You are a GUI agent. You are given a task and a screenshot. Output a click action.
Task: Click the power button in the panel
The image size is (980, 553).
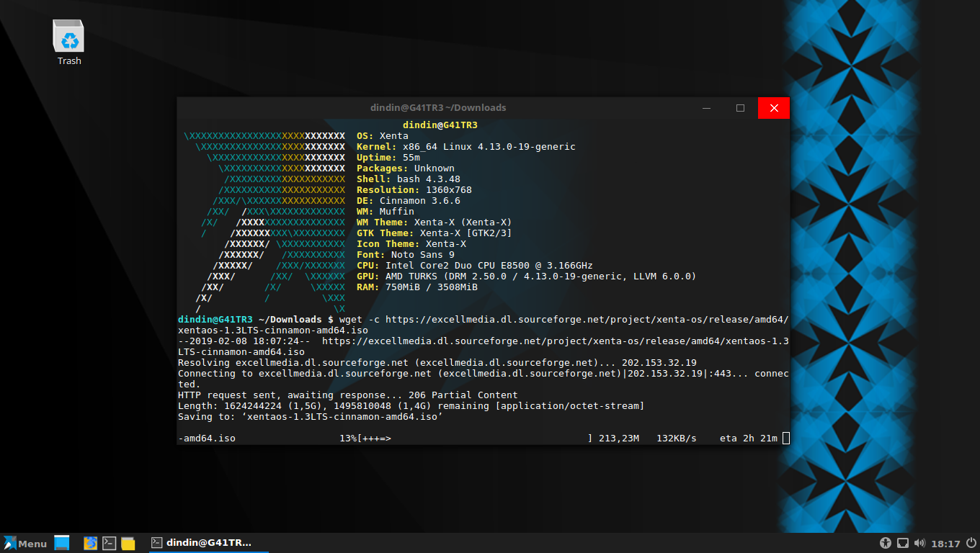[x=970, y=543]
